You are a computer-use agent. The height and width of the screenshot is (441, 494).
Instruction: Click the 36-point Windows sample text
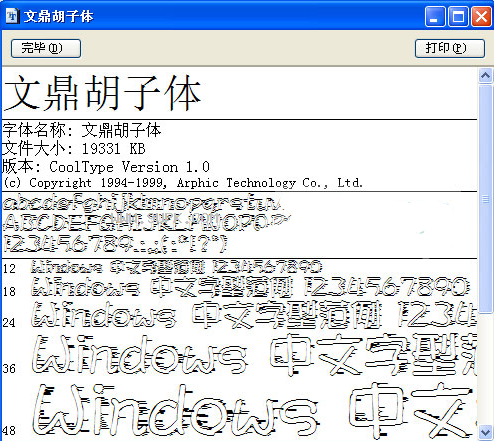click(x=254, y=355)
